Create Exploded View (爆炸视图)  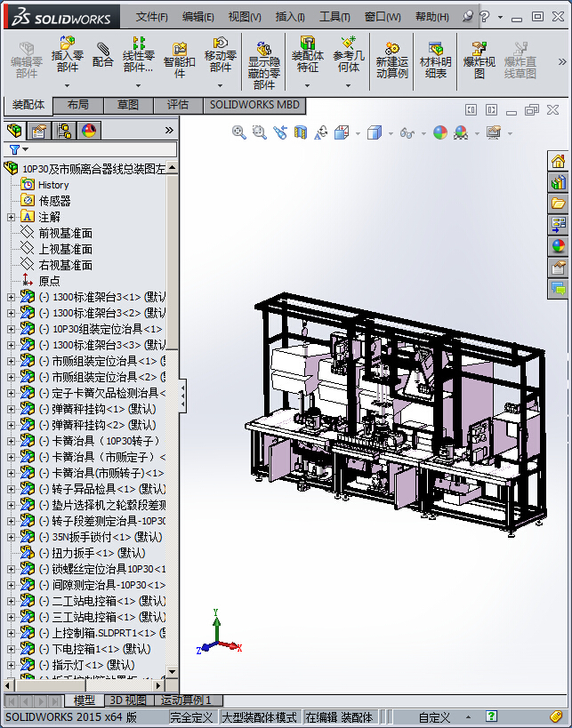point(479,60)
